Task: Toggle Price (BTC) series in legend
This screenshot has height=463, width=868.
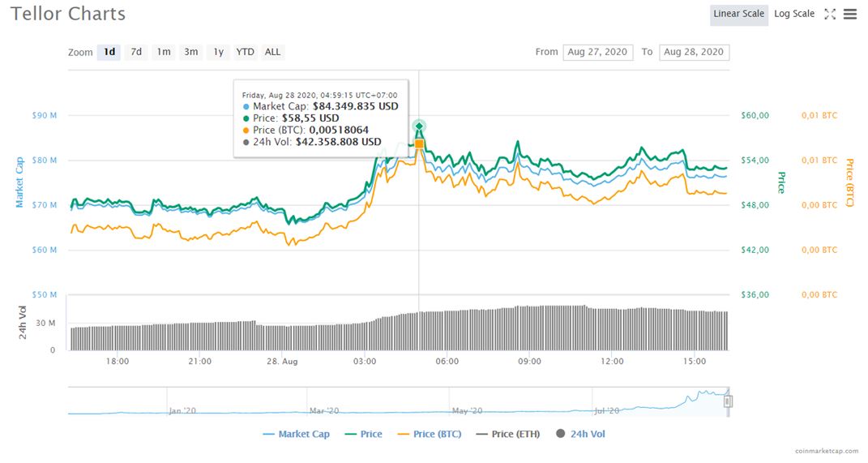Action: (430, 434)
